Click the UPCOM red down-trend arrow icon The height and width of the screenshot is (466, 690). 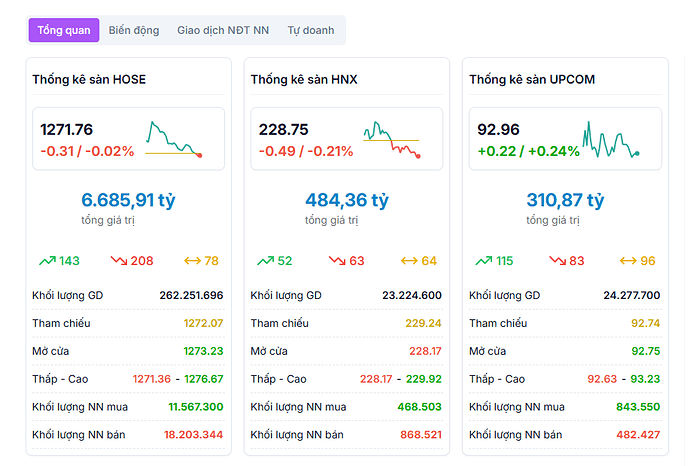556,261
